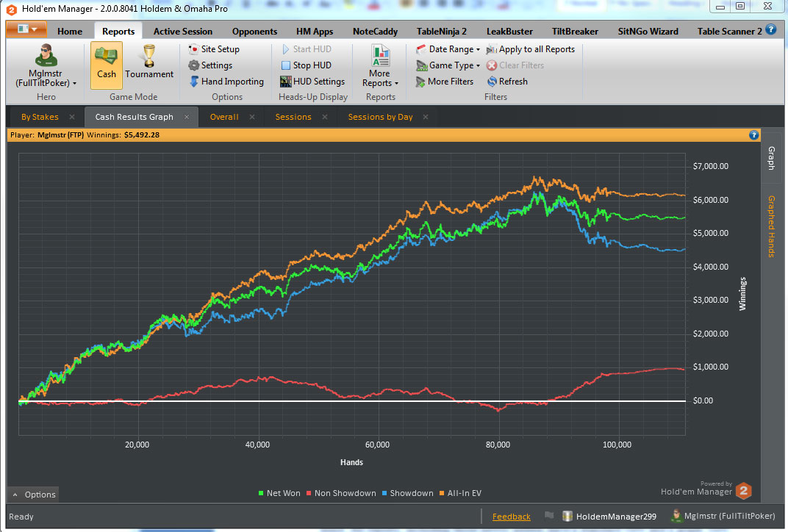The height and width of the screenshot is (532, 788).
Task: Open the TiltBreaker tab
Action: pos(575,31)
